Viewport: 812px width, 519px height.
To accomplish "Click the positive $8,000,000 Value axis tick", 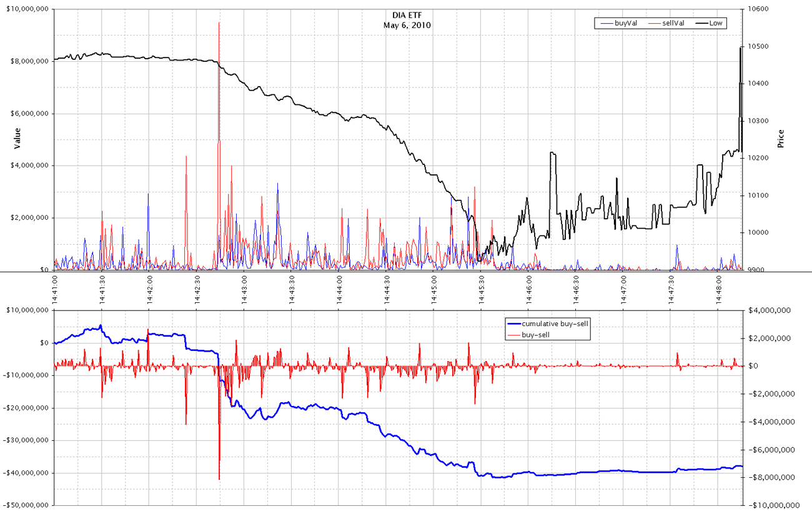I will coord(29,61).
